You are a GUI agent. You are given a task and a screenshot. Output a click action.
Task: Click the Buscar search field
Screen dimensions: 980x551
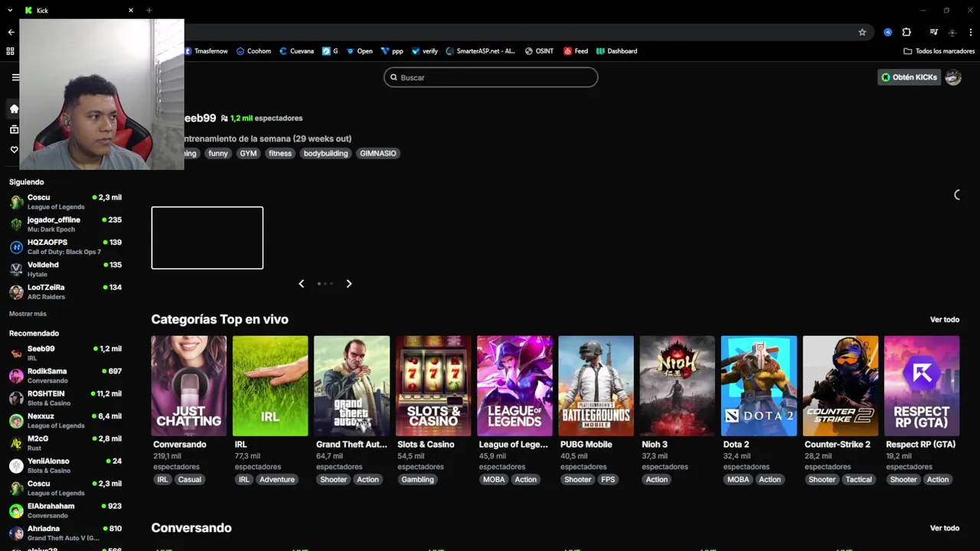[491, 77]
